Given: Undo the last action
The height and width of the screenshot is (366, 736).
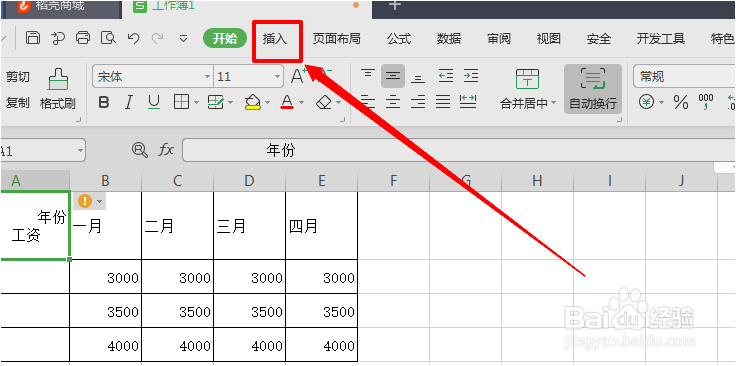Looking at the screenshot, I should tap(134, 38).
